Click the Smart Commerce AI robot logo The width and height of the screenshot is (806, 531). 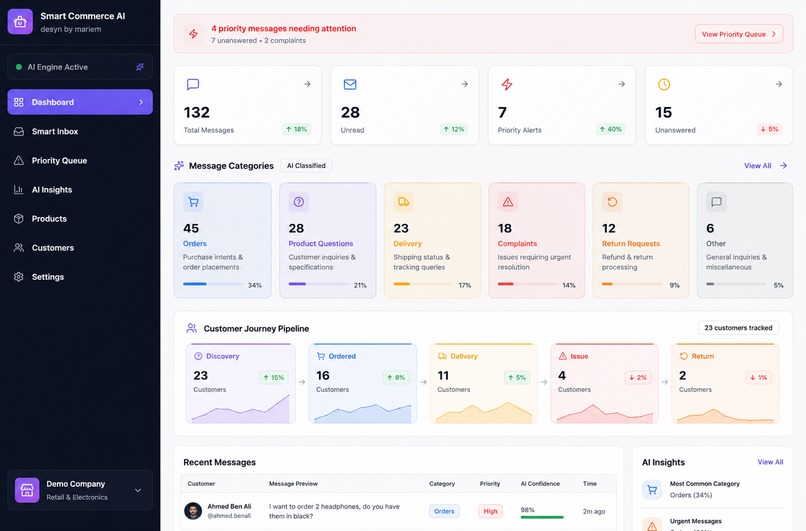point(20,22)
